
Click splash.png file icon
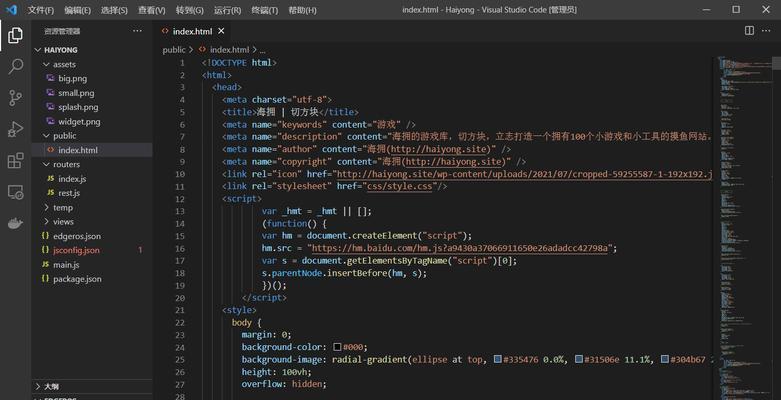[x=50, y=107]
